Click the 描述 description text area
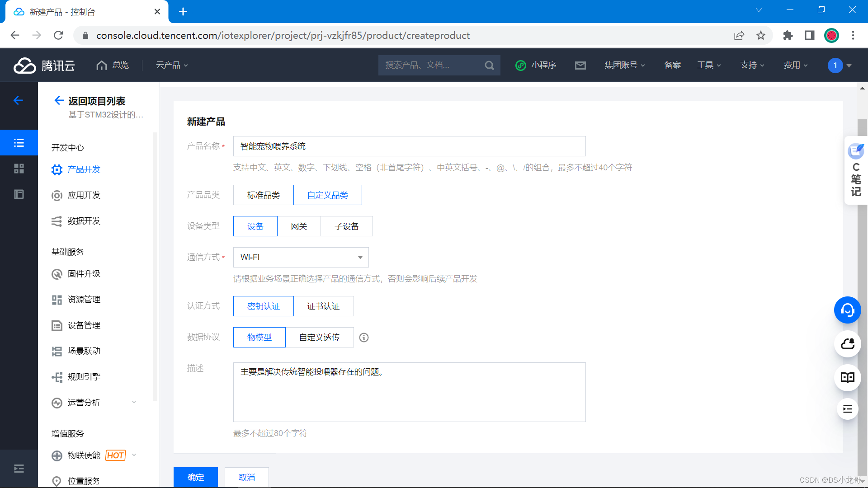868x488 pixels. [410, 392]
